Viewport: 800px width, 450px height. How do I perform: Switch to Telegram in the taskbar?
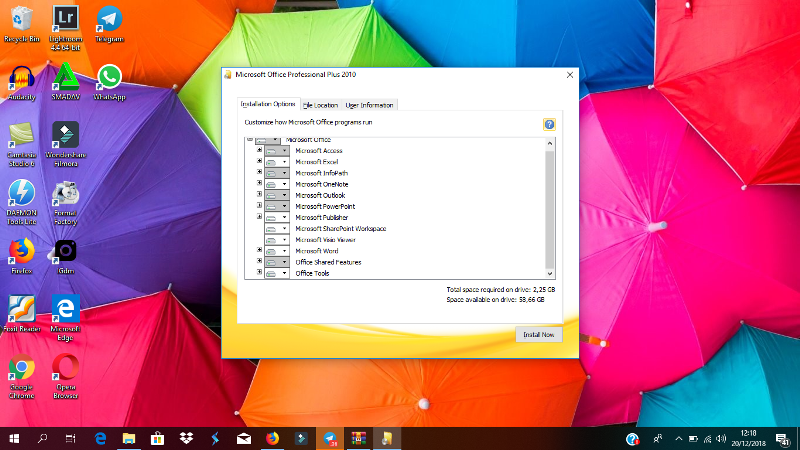click(x=330, y=438)
